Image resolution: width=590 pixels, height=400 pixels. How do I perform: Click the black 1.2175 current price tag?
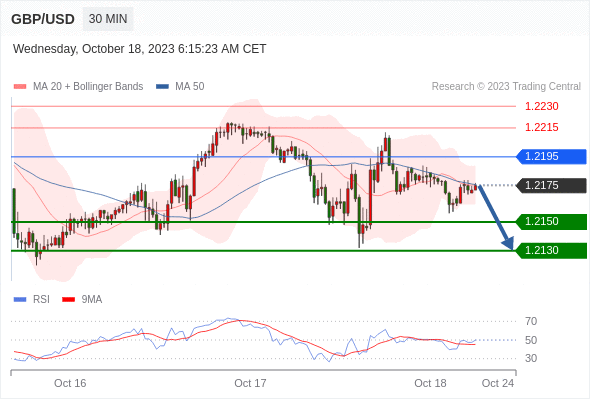pos(551,186)
